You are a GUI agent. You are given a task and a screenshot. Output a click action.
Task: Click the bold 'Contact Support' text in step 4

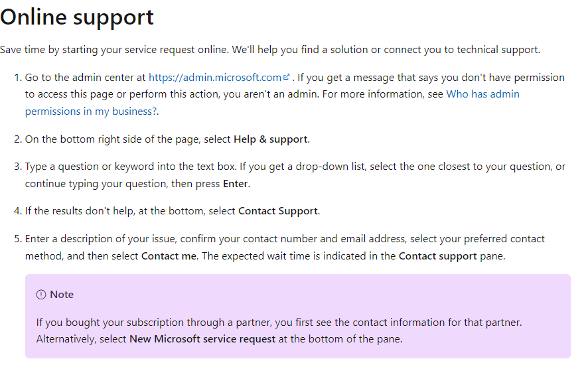[278, 211]
